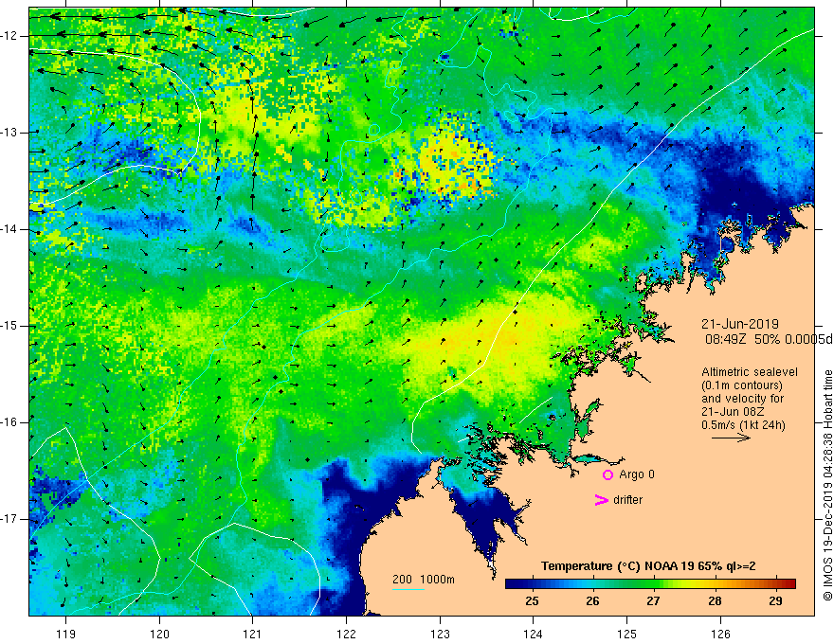Viewport: 834px width, 644px height.
Task: Click latitude axis label -14
Action: tap(9, 229)
